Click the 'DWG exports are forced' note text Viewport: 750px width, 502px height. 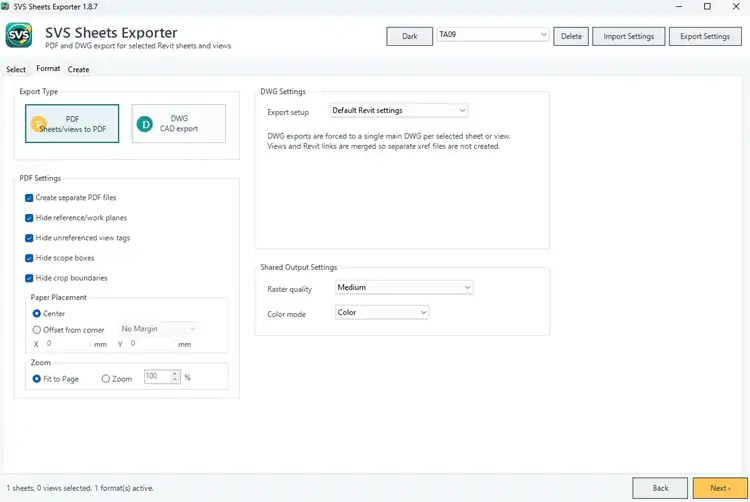tap(389, 141)
